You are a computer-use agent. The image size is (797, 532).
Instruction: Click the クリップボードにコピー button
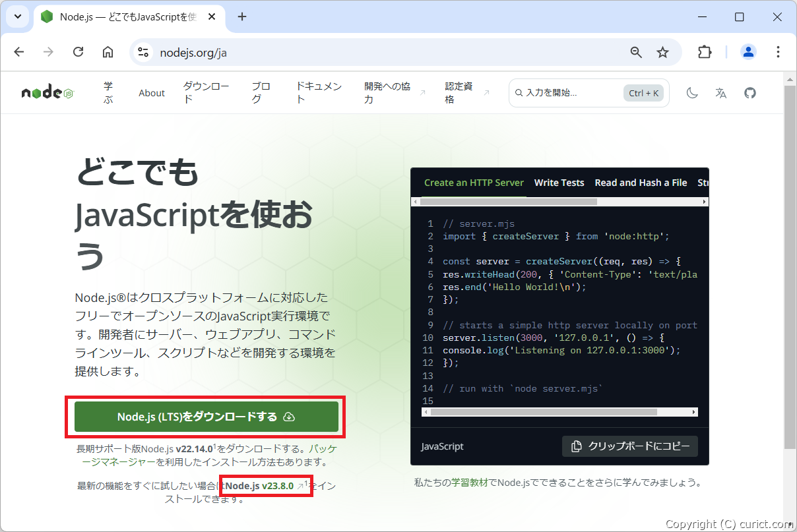tap(630, 446)
